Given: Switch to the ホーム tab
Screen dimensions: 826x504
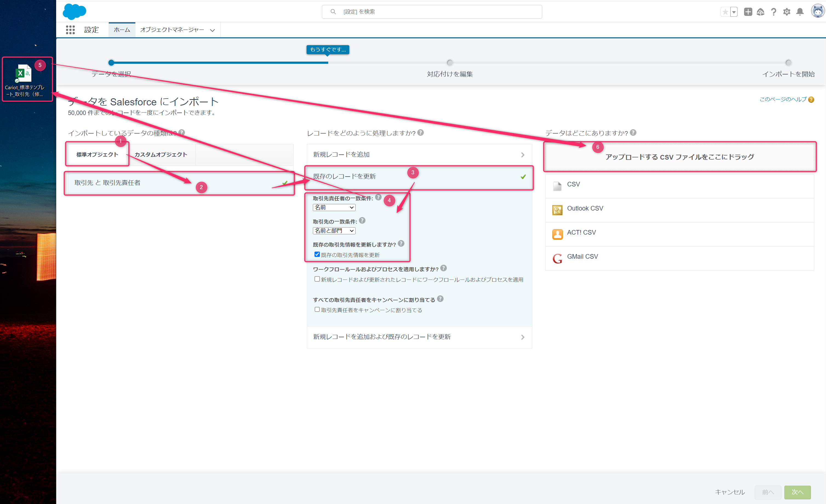Looking at the screenshot, I should 122,30.
